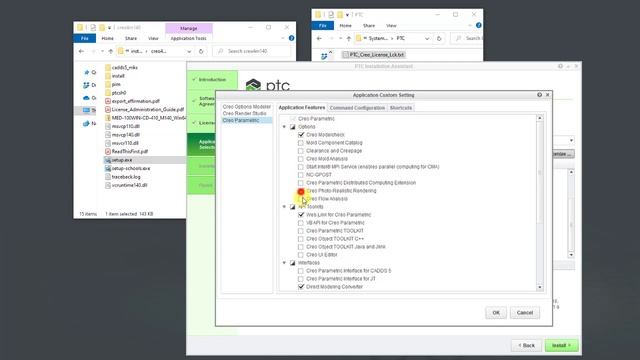Collapse the API Toolkits feature group
The image size is (640, 360).
point(284,207)
